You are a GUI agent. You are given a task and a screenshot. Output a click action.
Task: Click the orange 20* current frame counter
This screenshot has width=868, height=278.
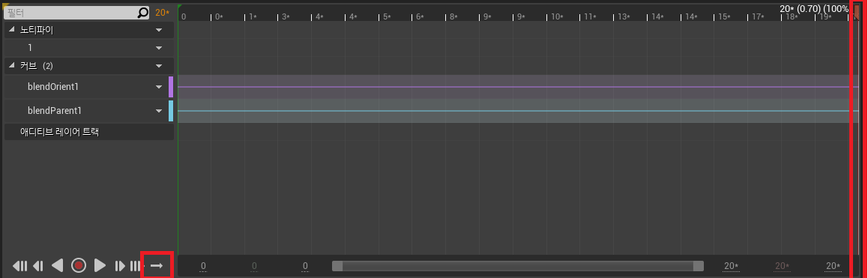tap(162, 13)
